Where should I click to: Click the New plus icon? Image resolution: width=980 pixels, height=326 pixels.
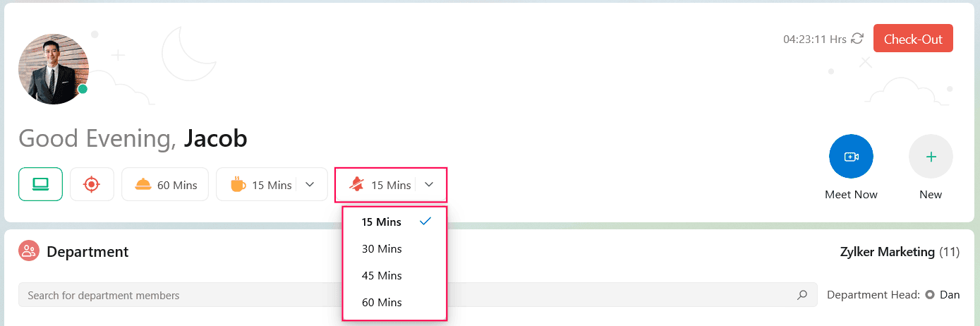coord(931,157)
